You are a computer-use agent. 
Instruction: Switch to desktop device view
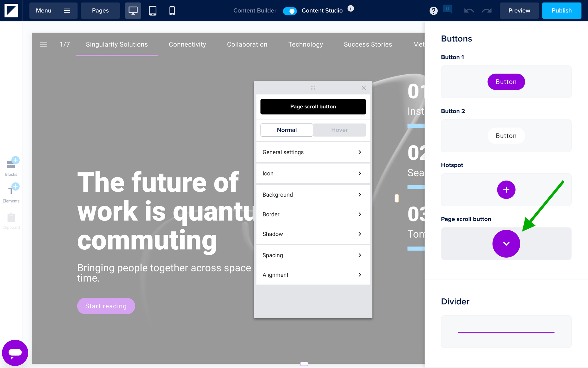point(133,11)
